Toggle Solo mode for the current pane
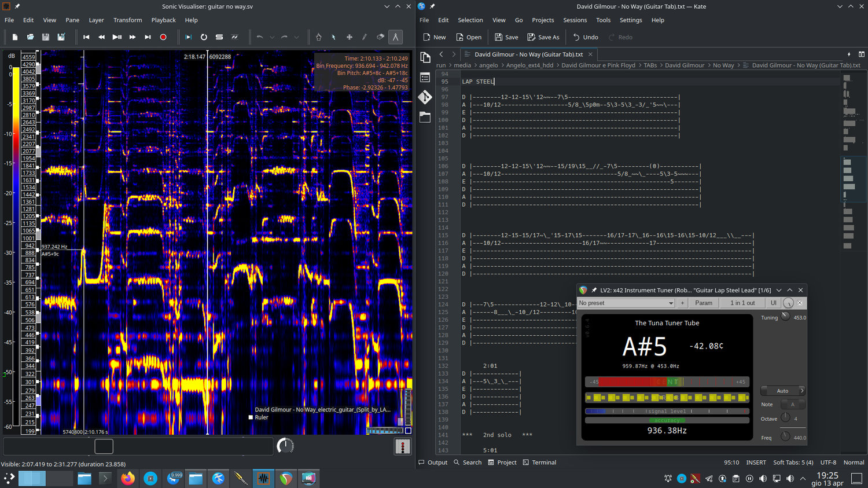Screen dimensions: 868x488 (x=219, y=37)
